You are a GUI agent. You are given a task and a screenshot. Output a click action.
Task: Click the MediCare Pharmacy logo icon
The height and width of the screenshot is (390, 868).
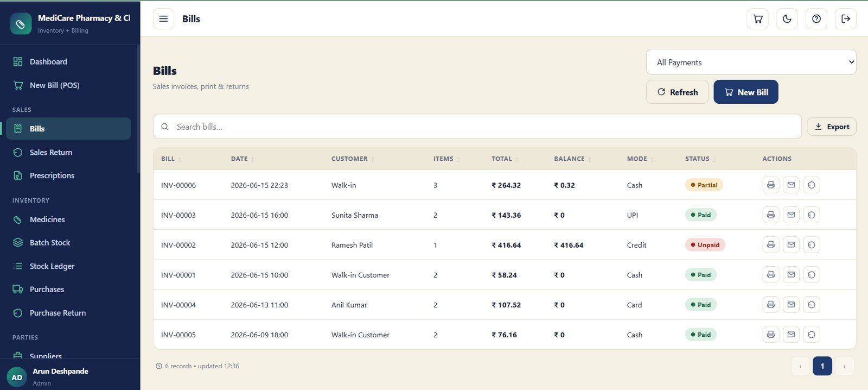(x=21, y=24)
